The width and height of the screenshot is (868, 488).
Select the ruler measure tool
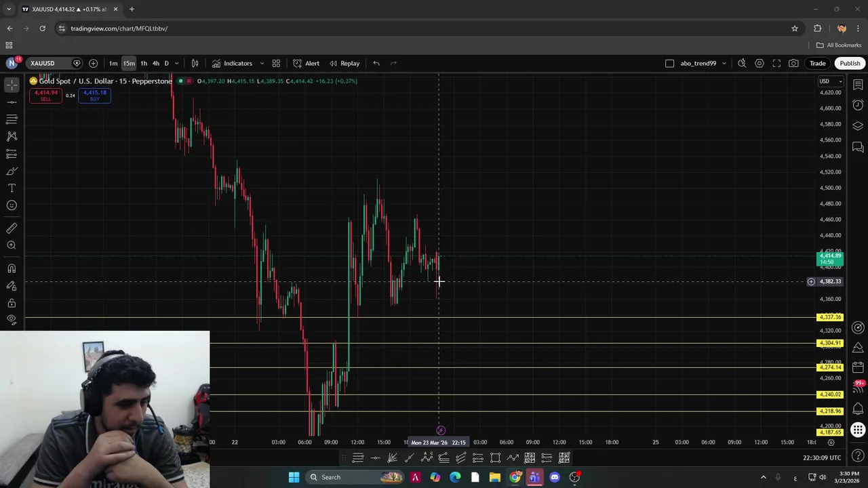tap(12, 228)
